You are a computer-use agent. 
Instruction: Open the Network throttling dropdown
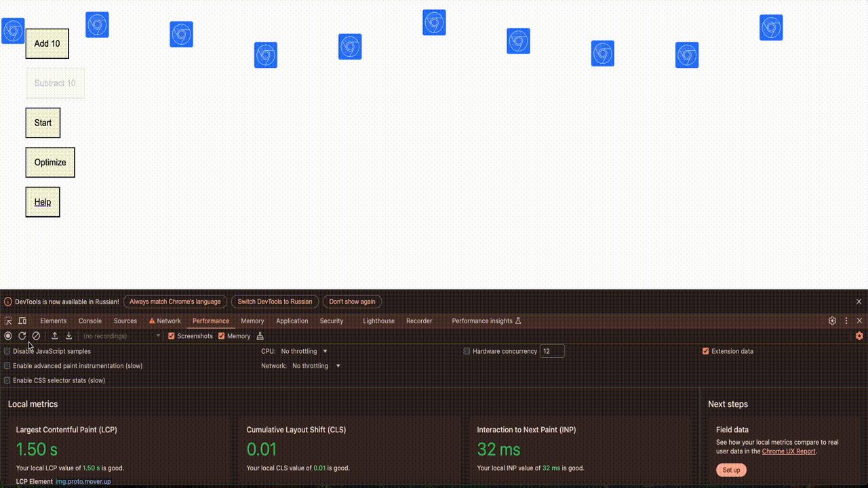coord(316,366)
